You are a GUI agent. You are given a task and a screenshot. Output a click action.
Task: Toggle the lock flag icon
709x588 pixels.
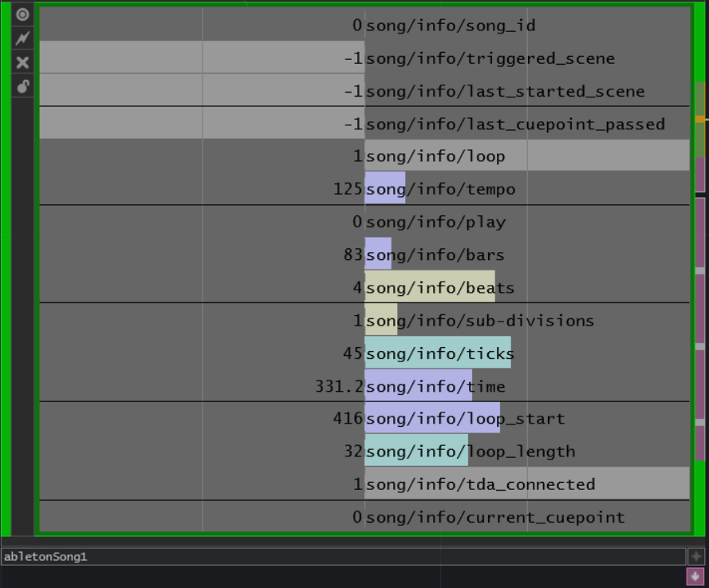[x=22, y=86]
